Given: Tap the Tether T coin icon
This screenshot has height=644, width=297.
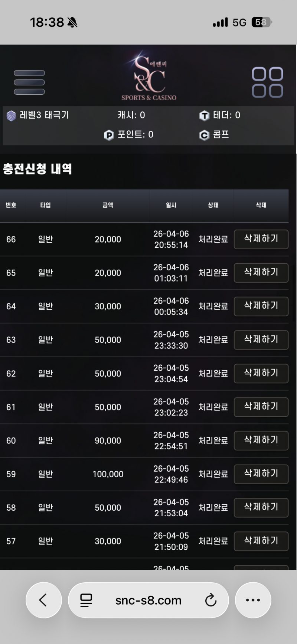Looking at the screenshot, I should 204,116.
